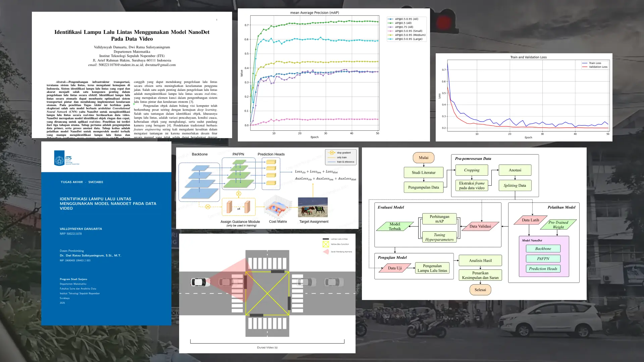Click the Validation Loss legend entry
Image resolution: width=644 pixels, height=362 pixels.
[595, 67]
